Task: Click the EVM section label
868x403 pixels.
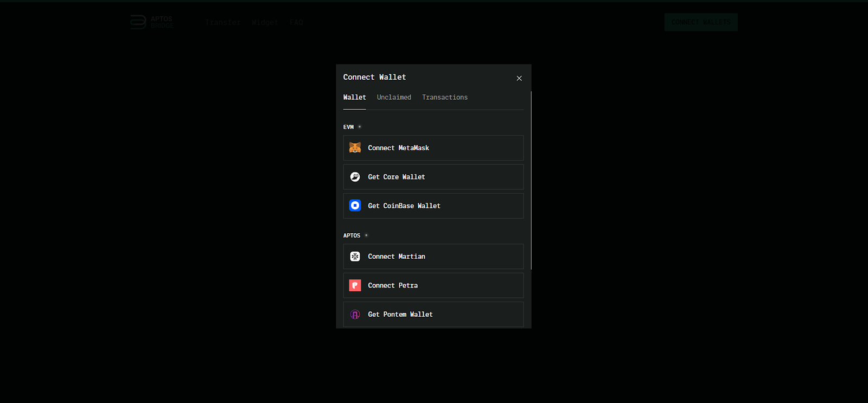Action: tap(348, 127)
